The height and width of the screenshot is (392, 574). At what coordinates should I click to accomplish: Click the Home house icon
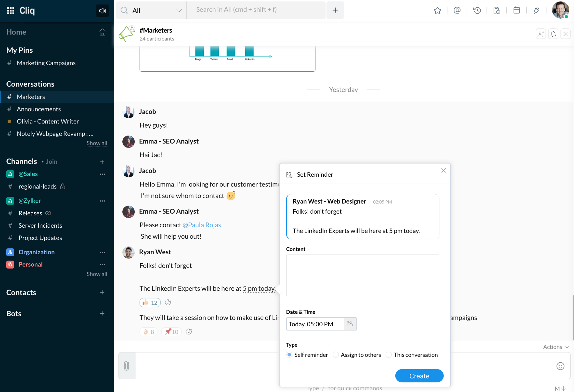[103, 32]
